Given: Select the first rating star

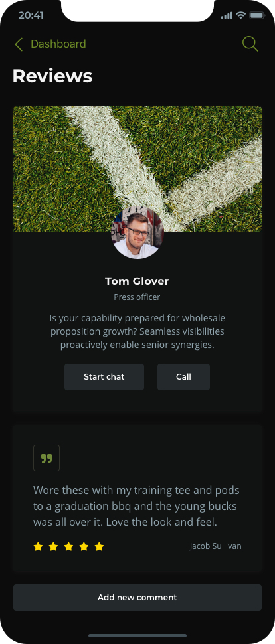Looking at the screenshot, I should 38,546.
